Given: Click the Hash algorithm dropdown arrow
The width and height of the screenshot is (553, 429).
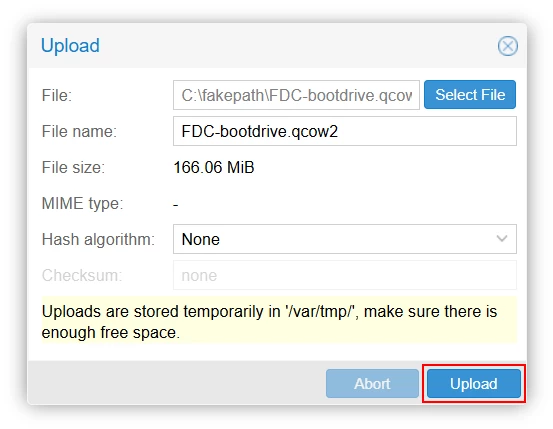Looking at the screenshot, I should [x=502, y=239].
